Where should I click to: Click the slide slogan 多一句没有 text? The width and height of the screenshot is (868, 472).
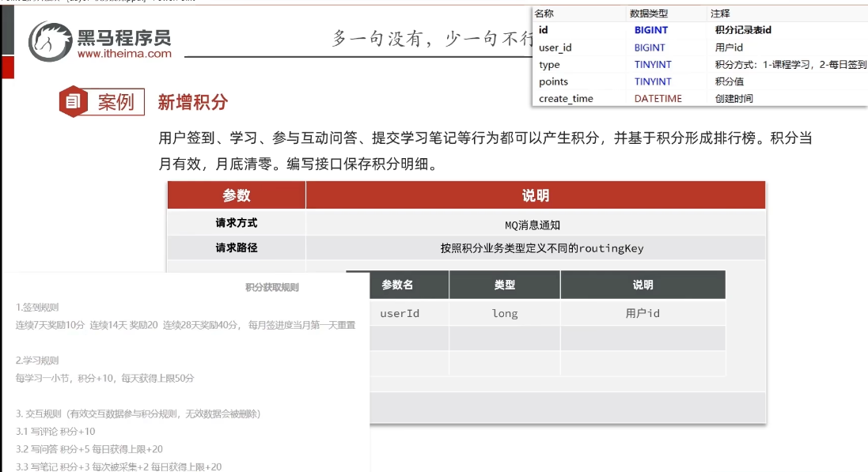coord(431,39)
